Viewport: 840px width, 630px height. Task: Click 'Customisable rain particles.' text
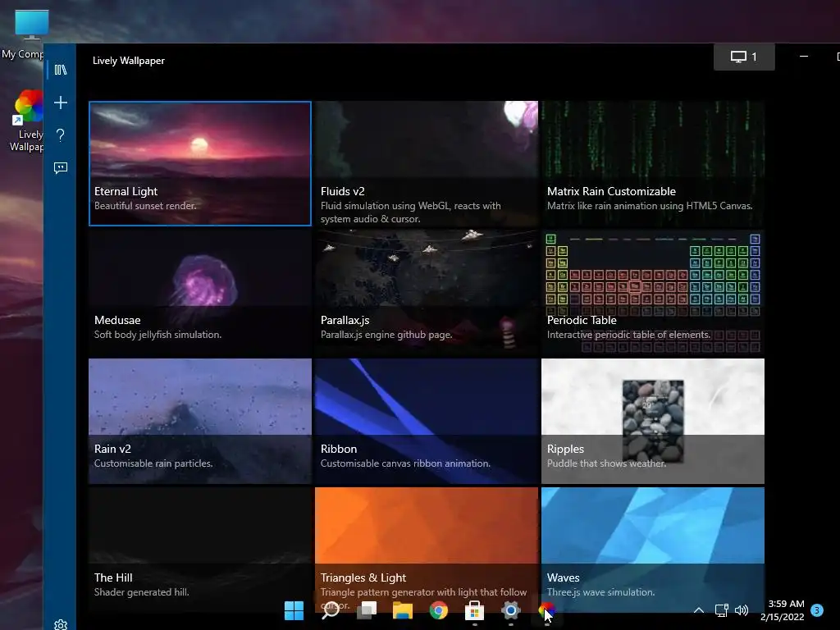click(x=153, y=463)
